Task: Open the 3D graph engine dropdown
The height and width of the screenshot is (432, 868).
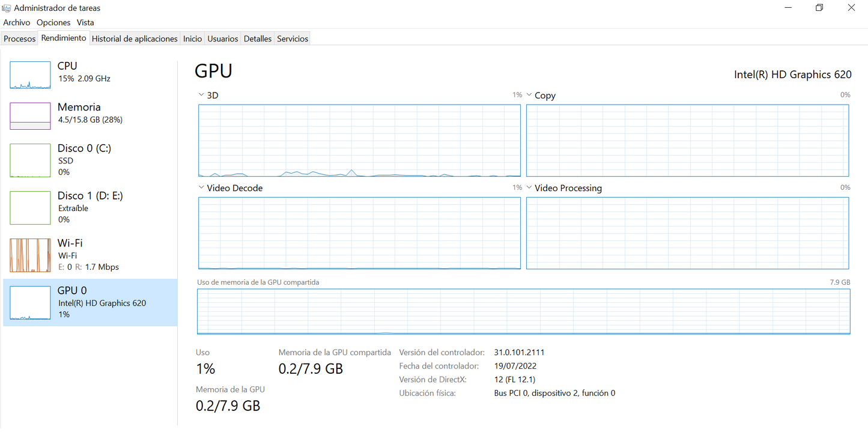Action: point(202,95)
